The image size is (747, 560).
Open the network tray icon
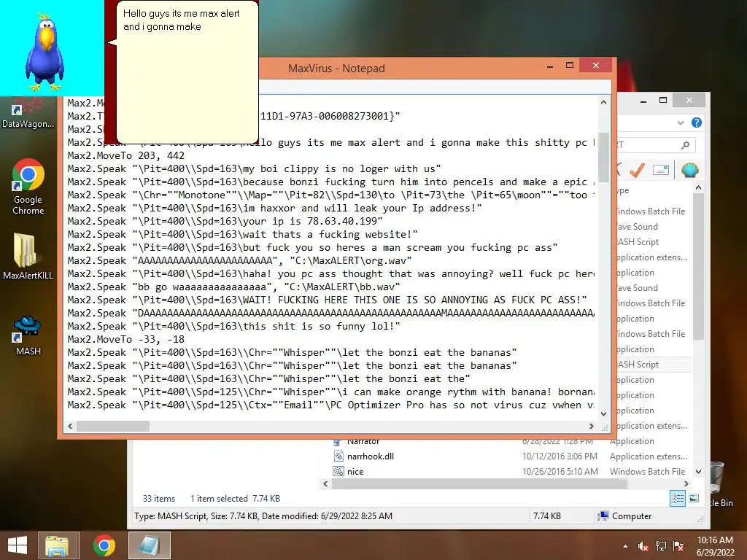661,546
